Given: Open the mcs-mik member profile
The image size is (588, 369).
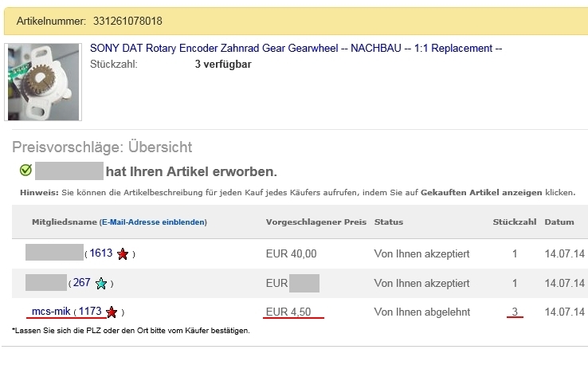Looking at the screenshot, I should (x=52, y=312).
